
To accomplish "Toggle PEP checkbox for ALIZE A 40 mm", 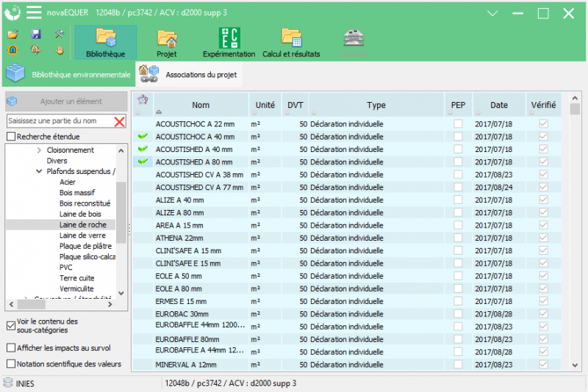I will click(x=458, y=200).
